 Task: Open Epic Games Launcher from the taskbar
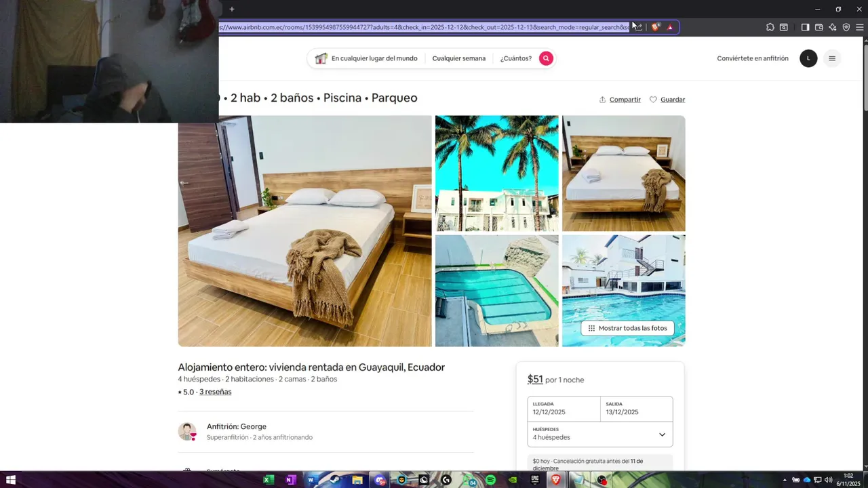(x=534, y=480)
